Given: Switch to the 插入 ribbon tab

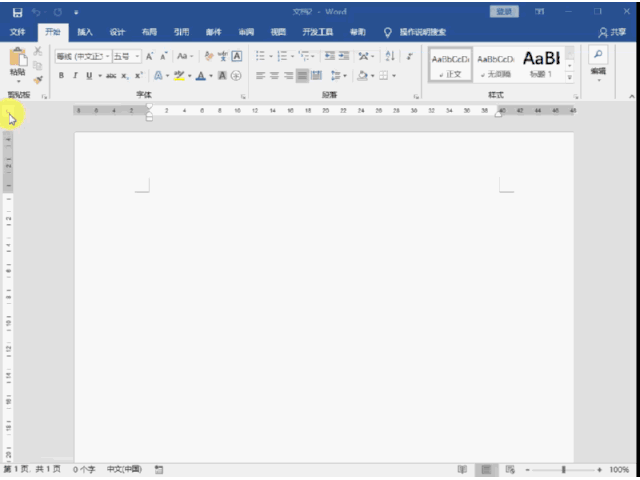Looking at the screenshot, I should [x=85, y=32].
